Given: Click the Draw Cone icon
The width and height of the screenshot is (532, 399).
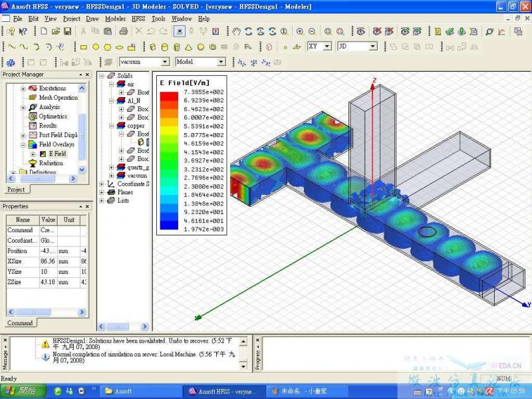Looking at the screenshot, I should click(x=189, y=47).
